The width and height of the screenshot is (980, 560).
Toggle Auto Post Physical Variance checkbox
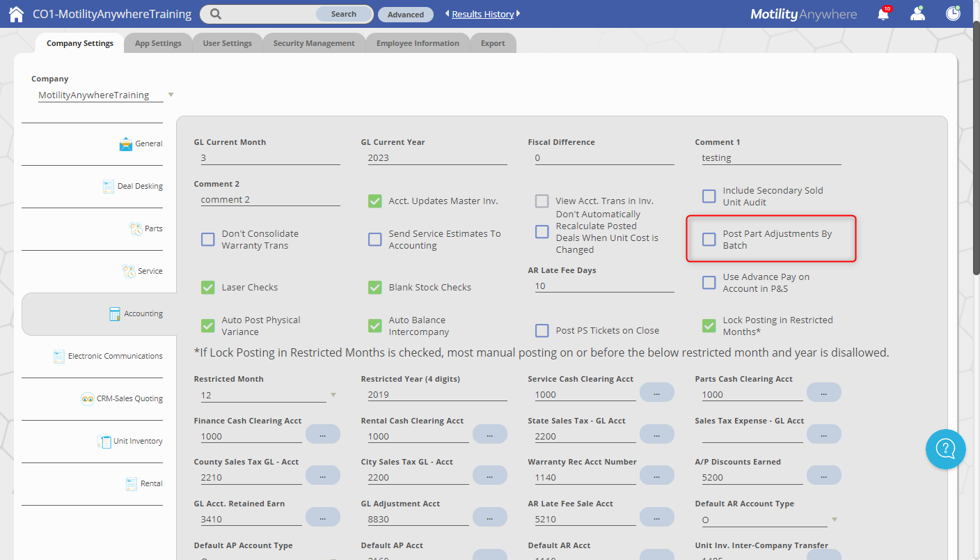(x=208, y=326)
